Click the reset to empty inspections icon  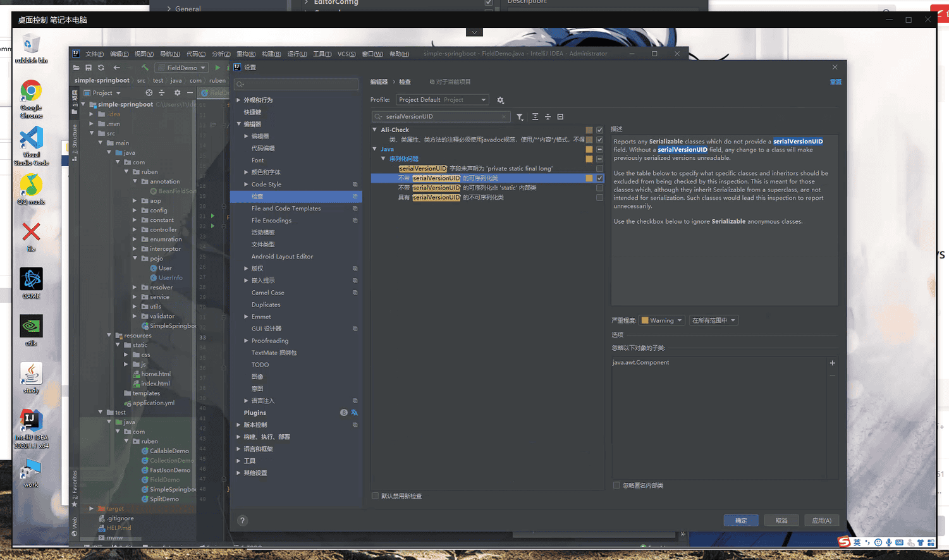tap(560, 117)
